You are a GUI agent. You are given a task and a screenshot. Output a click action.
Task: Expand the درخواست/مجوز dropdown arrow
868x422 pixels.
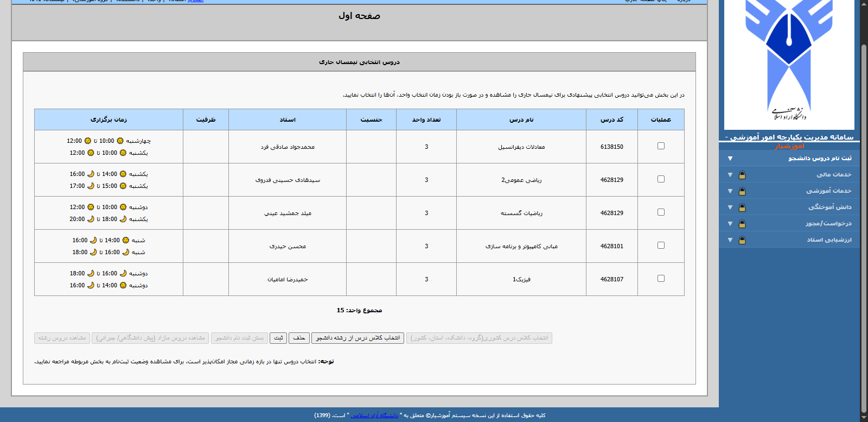[x=730, y=224]
